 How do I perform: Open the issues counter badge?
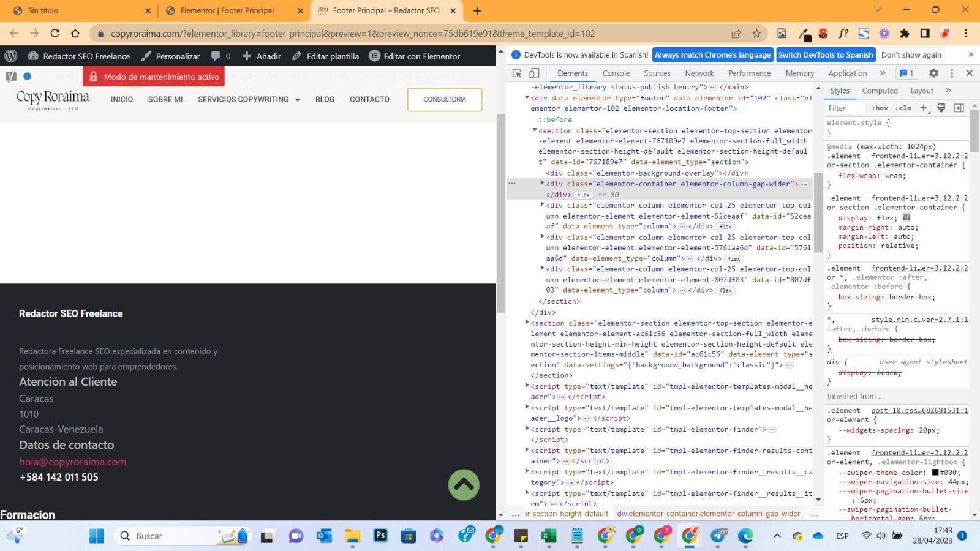(x=906, y=73)
